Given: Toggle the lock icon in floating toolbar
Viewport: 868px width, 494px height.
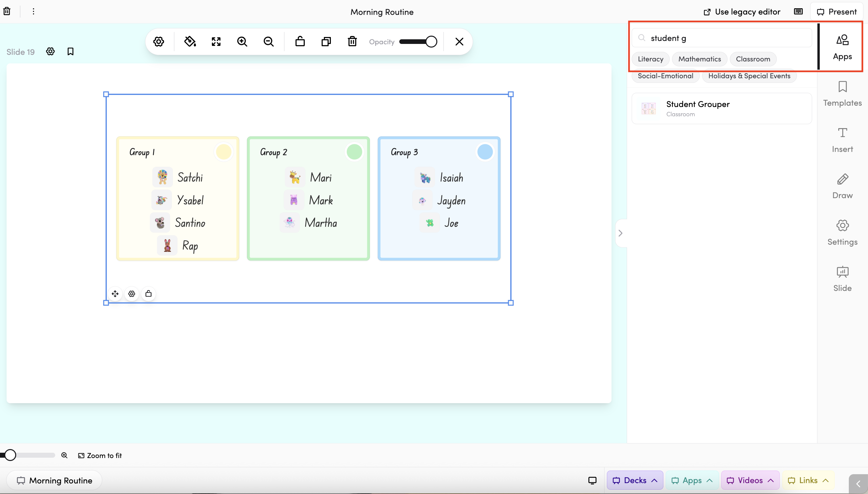Looking at the screenshot, I should pos(300,41).
